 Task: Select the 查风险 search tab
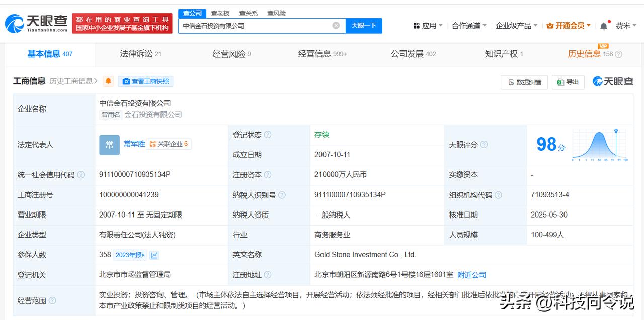click(x=276, y=13)
